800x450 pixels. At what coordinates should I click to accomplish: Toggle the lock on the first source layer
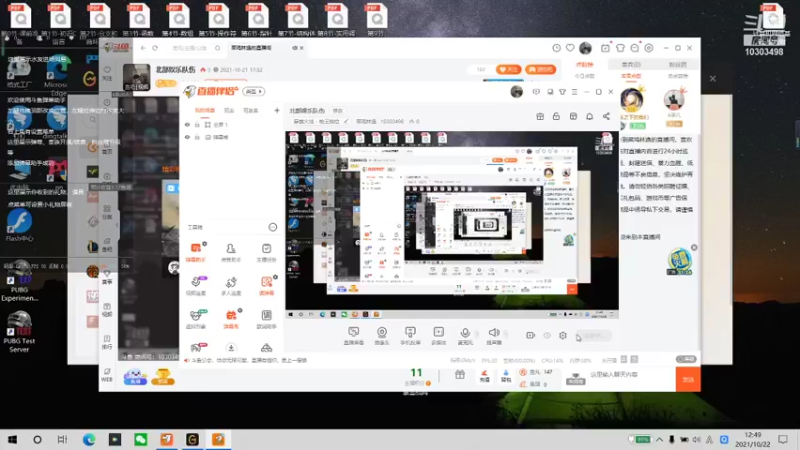tap(197, 124)
